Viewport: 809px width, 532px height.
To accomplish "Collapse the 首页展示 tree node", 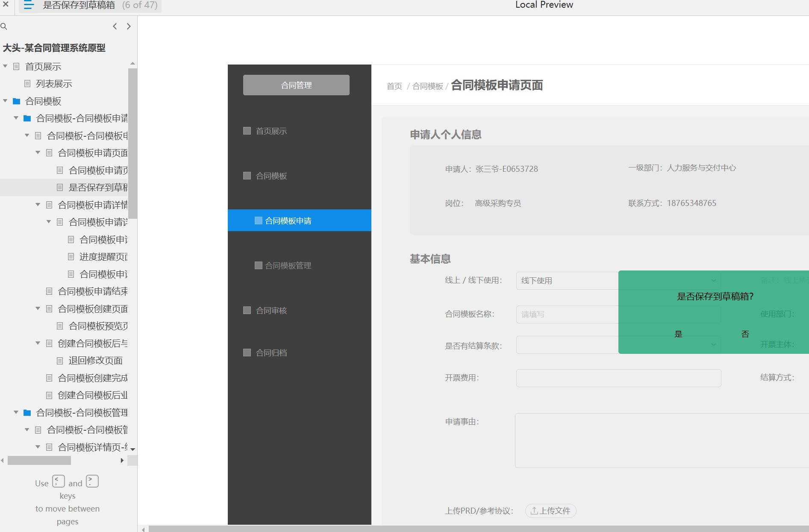I will coord(5,66).
